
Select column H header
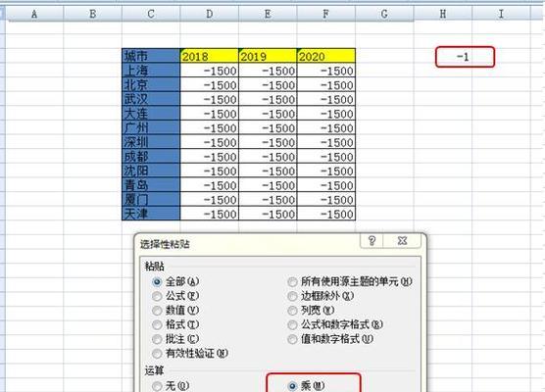pos(443,14)
